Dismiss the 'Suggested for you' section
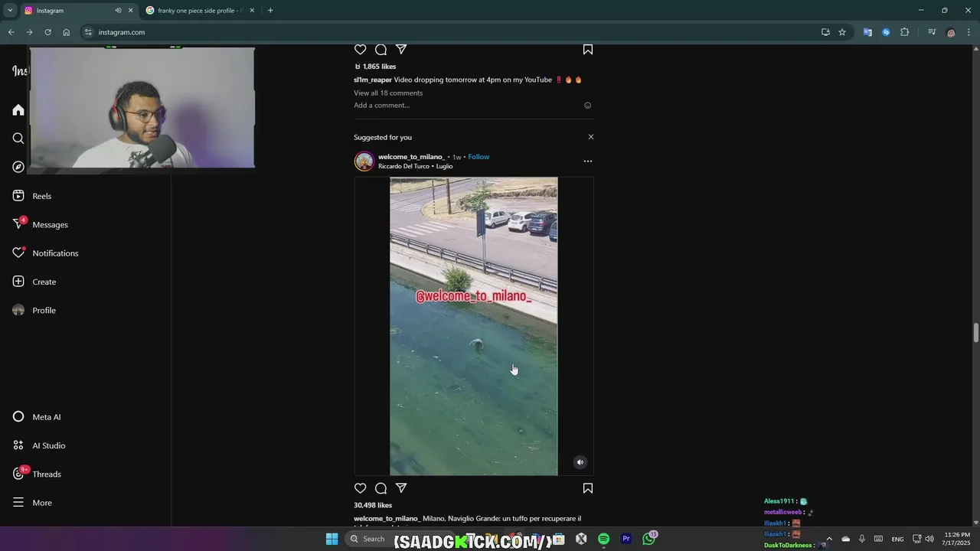The image size is (980, 551). point(590,137)
